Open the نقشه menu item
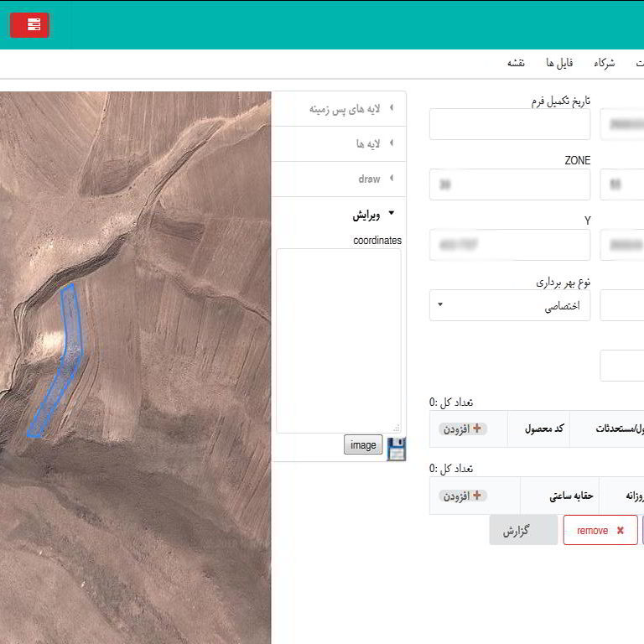The height and width of the screenshot is (644, 644). (x=516, y=64)
